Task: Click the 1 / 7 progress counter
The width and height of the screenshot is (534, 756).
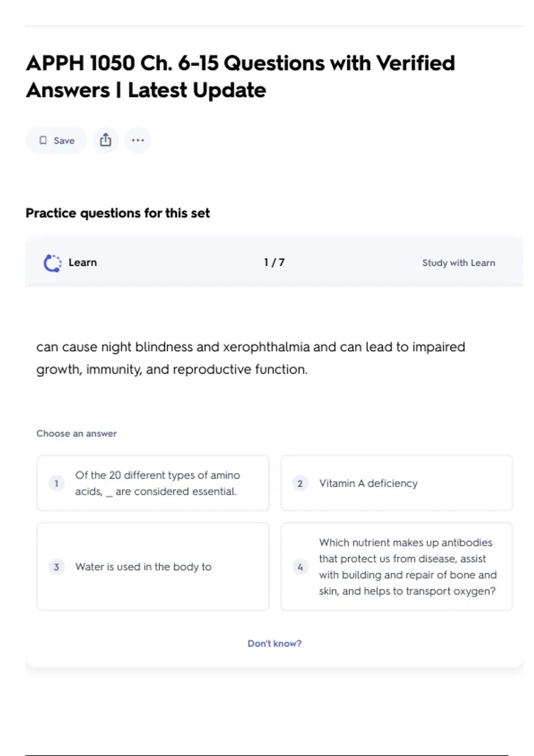Action: click(x=274, y=262)
